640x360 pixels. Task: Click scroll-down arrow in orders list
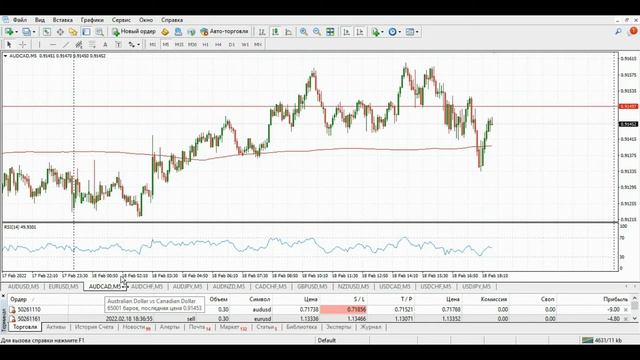click(x=635, y=318)
